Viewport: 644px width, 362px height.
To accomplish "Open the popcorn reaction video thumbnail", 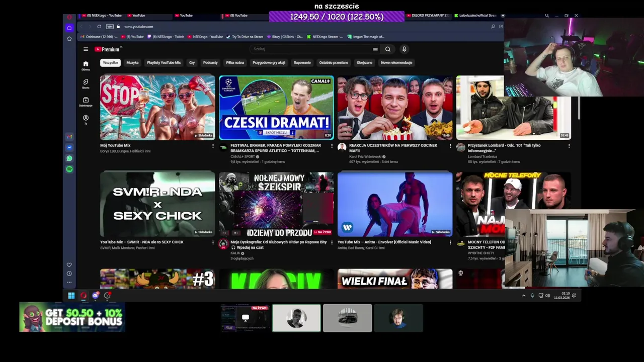I will tap(395, 108).
